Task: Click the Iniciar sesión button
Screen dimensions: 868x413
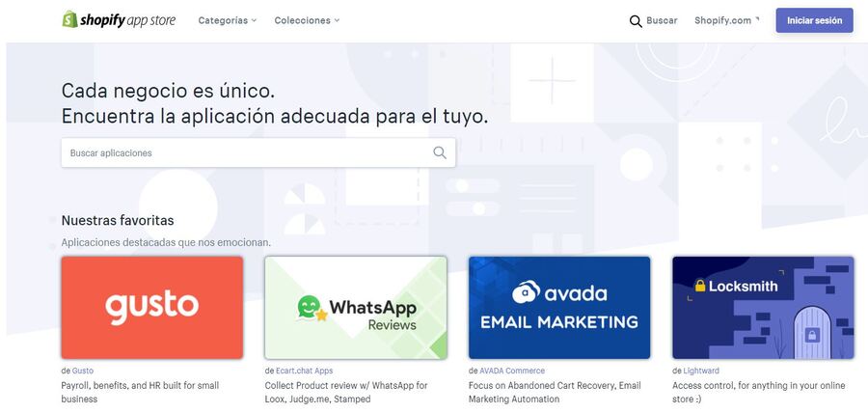Action: click(x=814, y=20)
